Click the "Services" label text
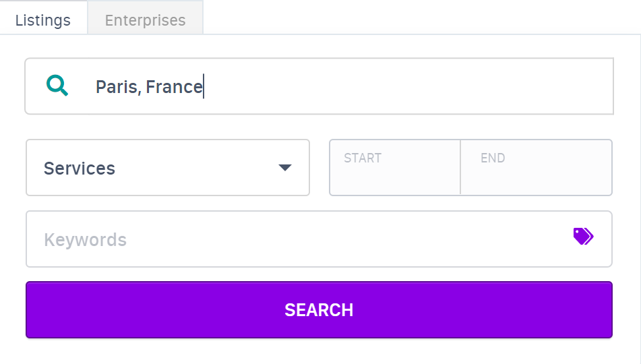Screen dimensions: 641x364 click(x=80, y=169)
